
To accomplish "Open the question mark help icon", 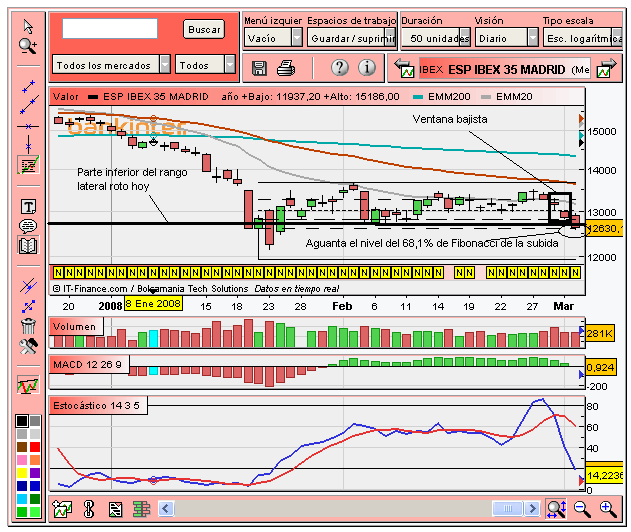I will (340, 67).
